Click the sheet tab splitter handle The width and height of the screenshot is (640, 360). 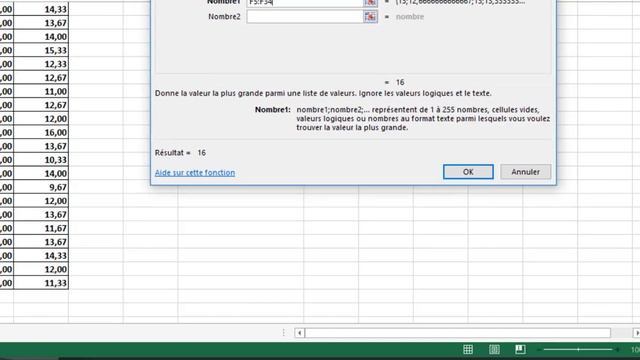click(283, 333)
